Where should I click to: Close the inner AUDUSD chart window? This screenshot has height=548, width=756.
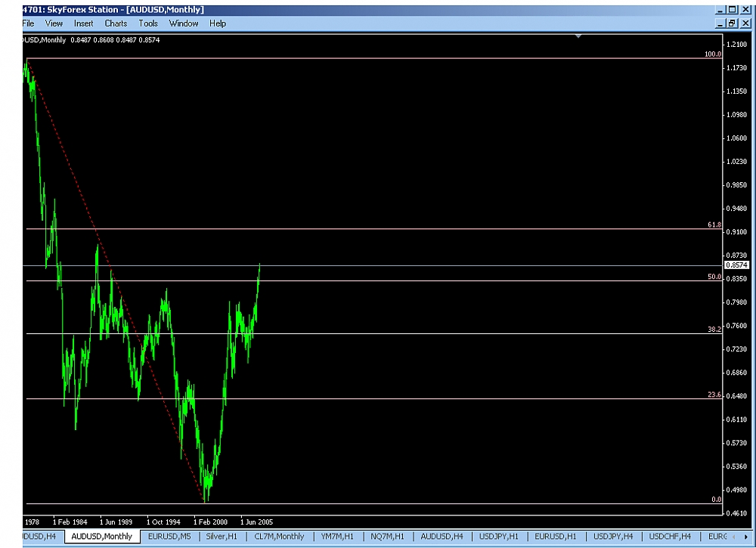pos(745,23)
